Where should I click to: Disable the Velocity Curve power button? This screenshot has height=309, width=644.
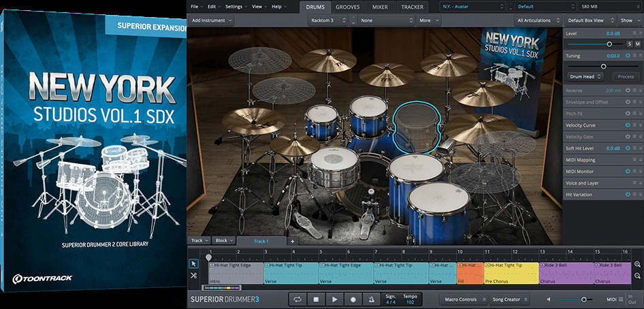coord(628,125)
